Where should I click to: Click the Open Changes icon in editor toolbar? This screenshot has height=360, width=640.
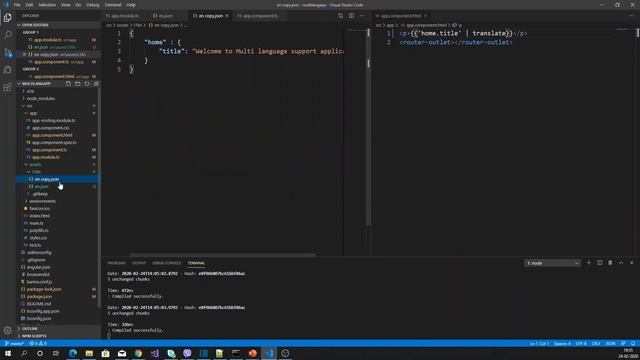click(340, 16)
